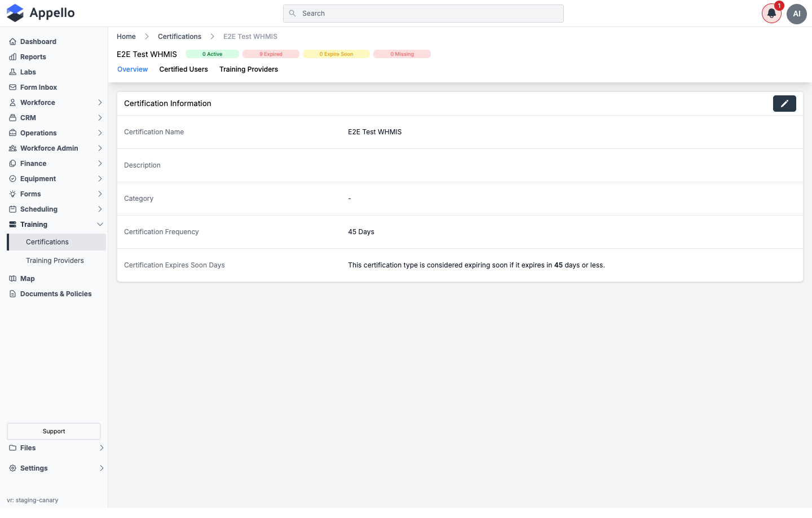Open the notifications bell

coord(771,14)
